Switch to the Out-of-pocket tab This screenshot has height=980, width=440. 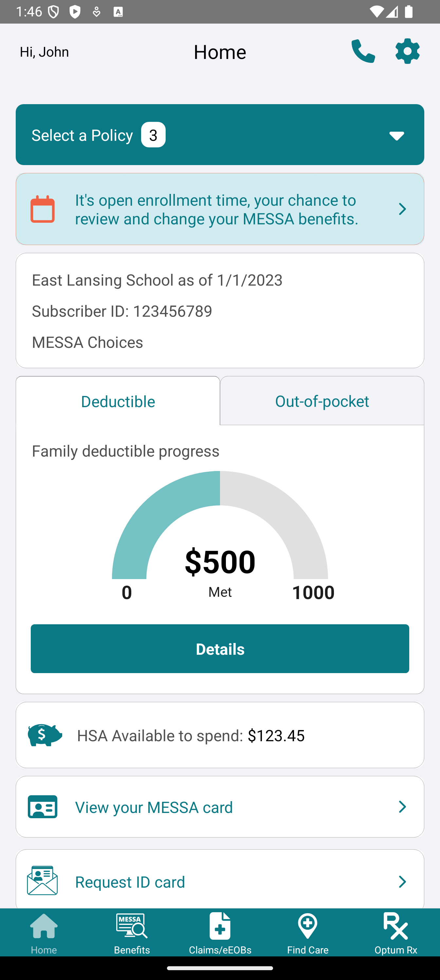[322, 401]
